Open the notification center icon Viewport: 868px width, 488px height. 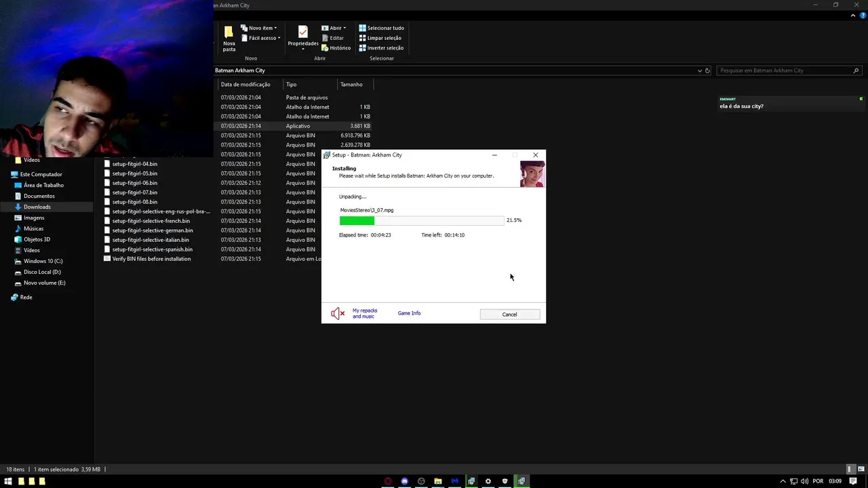click(x=853, y=481)
